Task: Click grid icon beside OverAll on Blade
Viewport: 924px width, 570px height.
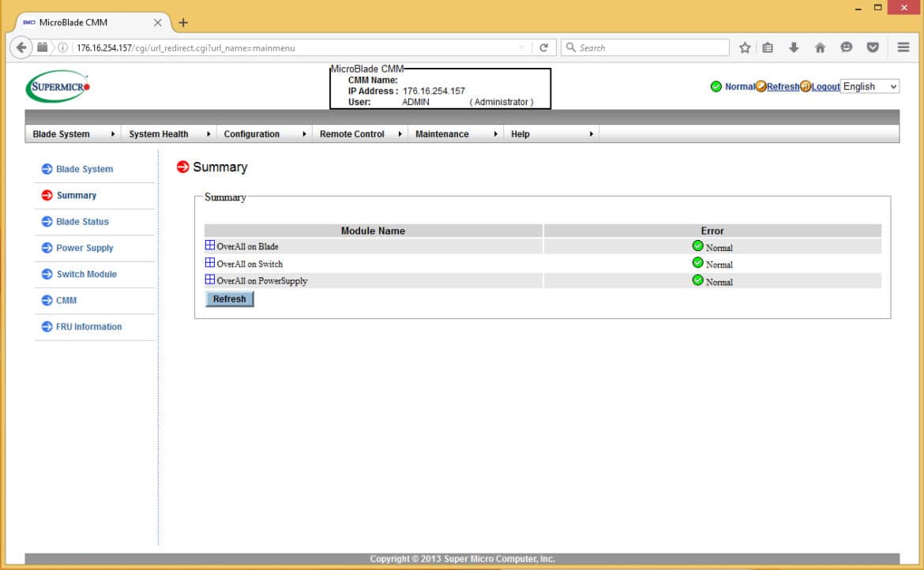Action: [x=210, y=245]
